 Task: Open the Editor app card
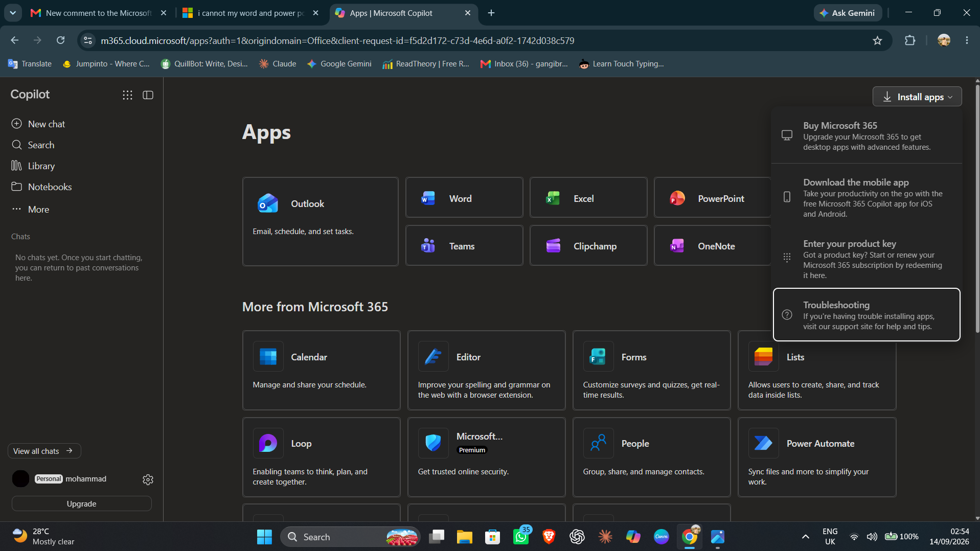[486, 370]
